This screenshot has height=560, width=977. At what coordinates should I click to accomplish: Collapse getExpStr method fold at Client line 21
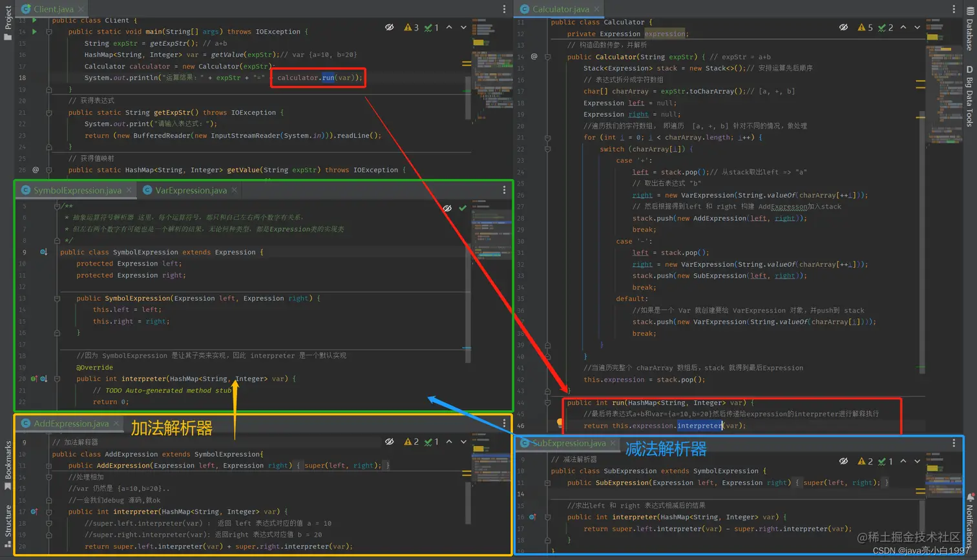tap(48, 112)
